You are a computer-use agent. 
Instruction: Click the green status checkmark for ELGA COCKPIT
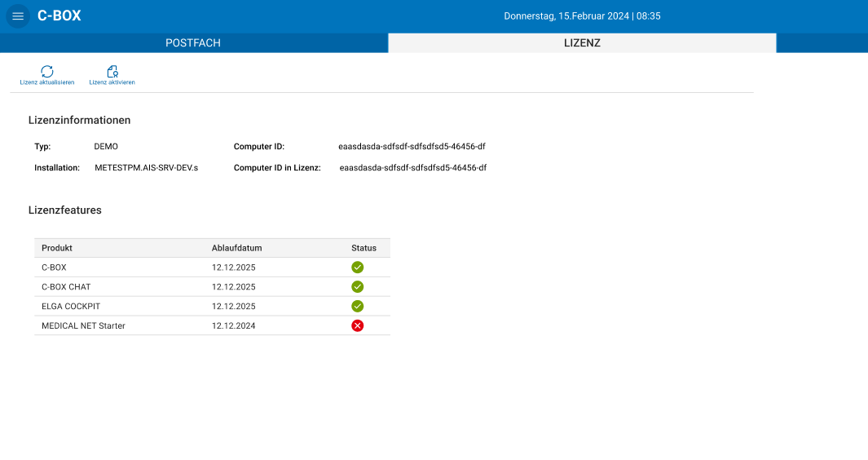358,306
